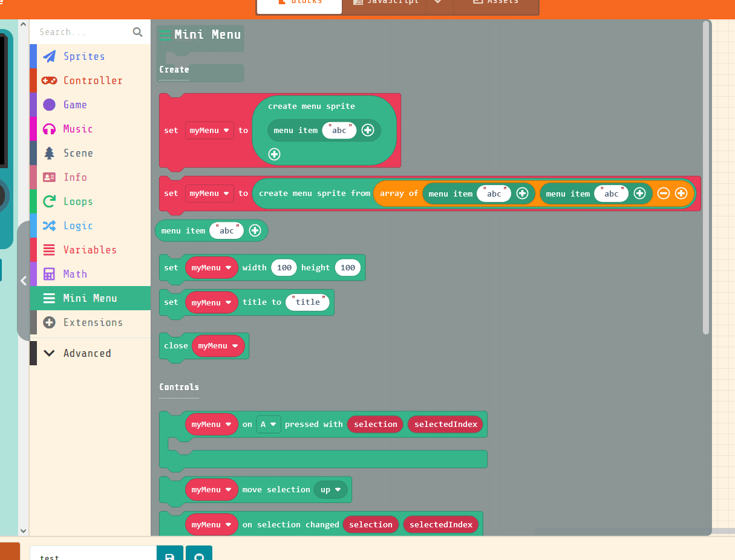Expand the Advanced toolbox section
The height and width of the screenshot is (560, 735).
(x=87, y=353)
